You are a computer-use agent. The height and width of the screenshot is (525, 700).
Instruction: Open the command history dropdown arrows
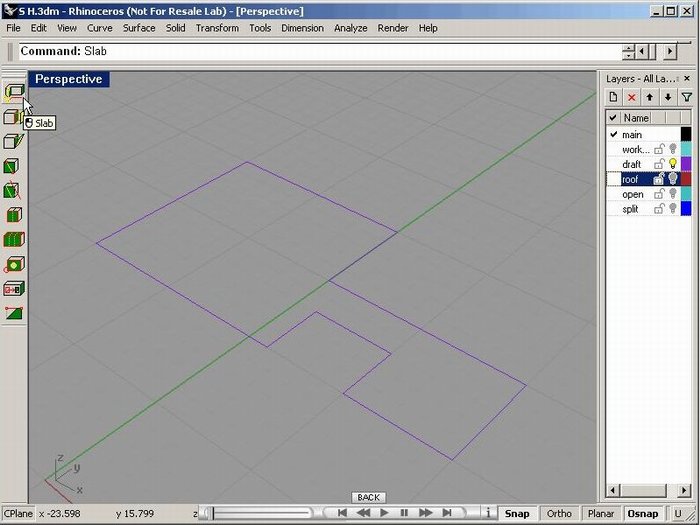click(629, 52)
